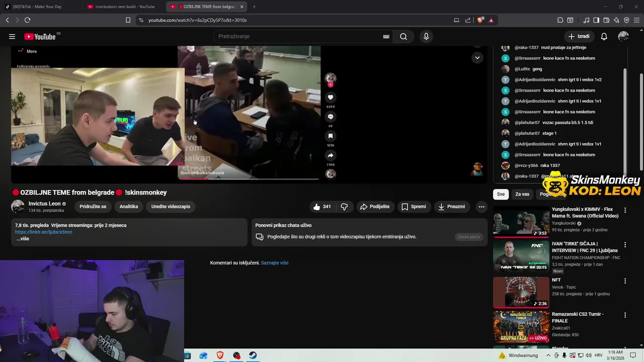644x362 pixels.
Task: Show hidden system tray icons
Action: (548, 355)
